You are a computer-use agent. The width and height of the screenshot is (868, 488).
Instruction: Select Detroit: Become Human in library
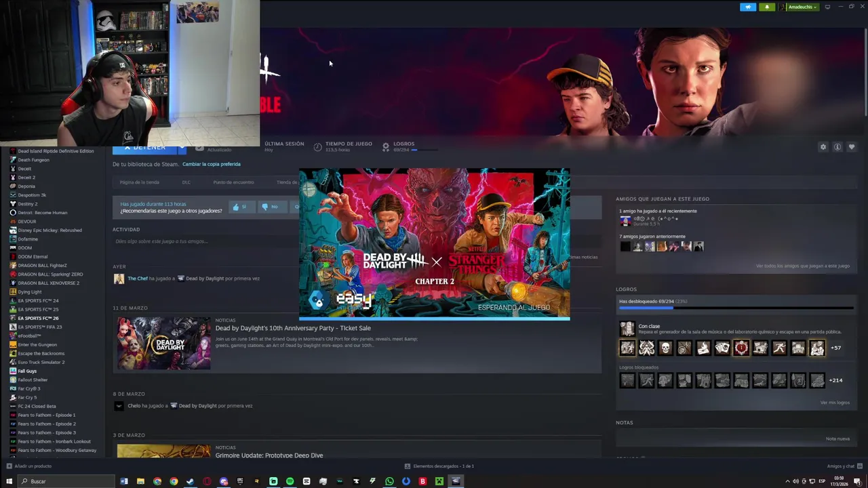pyautogui.click(x=42, y=213)
